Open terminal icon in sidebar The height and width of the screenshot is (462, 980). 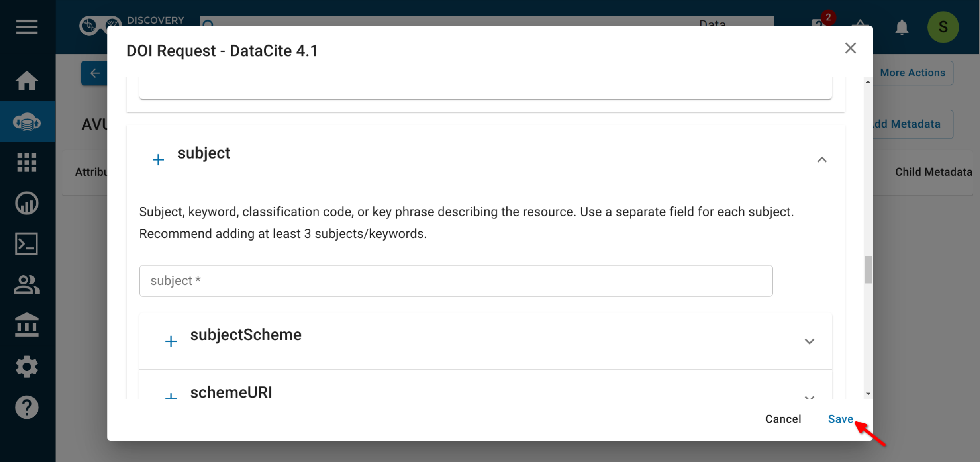tap(27, 244)
